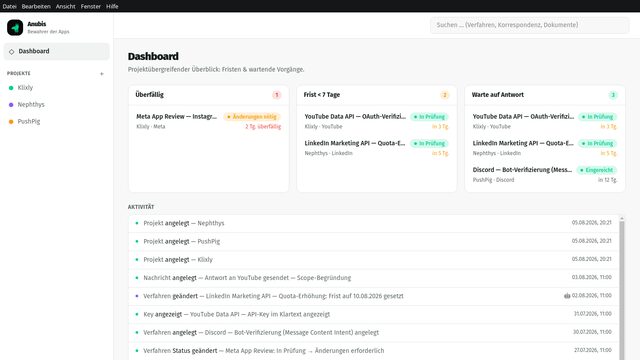Viewport: 640px width, 360px height.
Task: Click the Frist < 7 Tage count badge
Action: [x=445, y=95]
